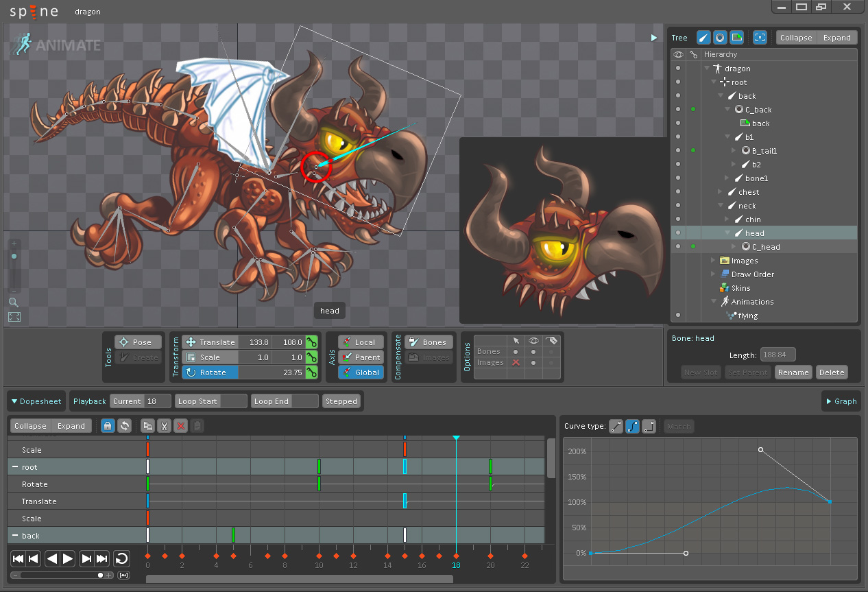Copy selected keys in dopesheet

tap(147, 426)
